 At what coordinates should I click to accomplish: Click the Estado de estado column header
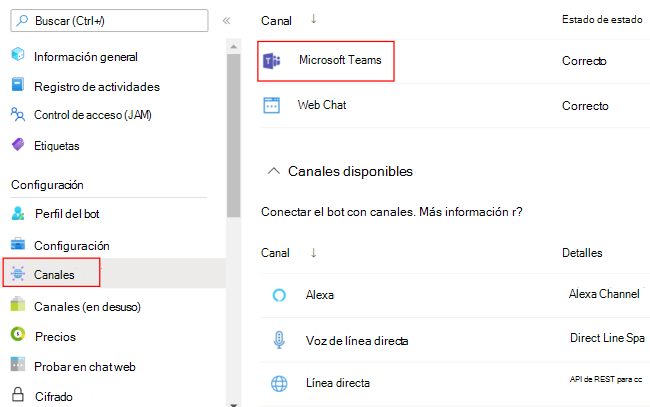point(602,19)
